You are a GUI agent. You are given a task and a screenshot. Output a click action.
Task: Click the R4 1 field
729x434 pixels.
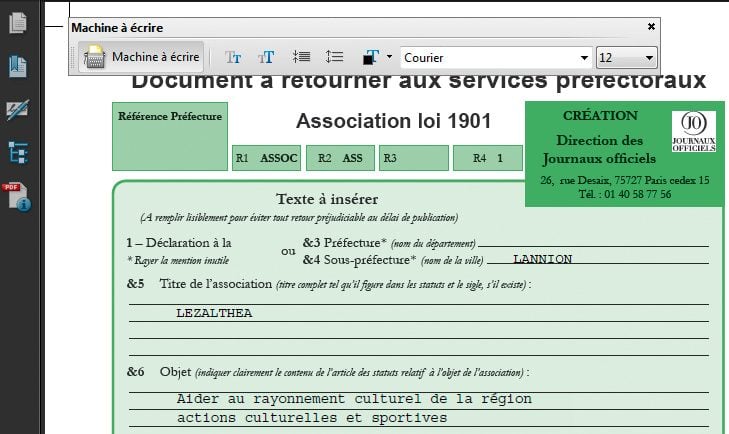tap(488, 158)
